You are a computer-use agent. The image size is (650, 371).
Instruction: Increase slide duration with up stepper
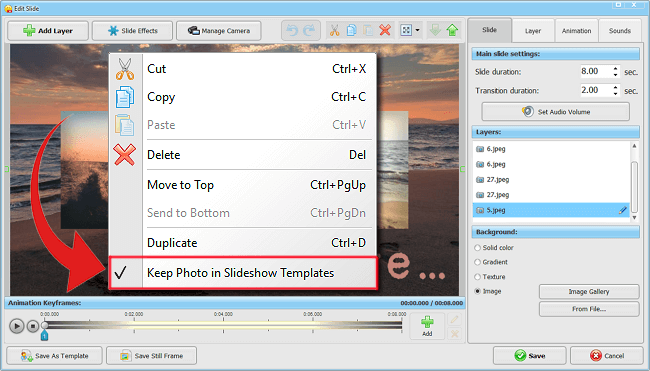coord(616,68)
